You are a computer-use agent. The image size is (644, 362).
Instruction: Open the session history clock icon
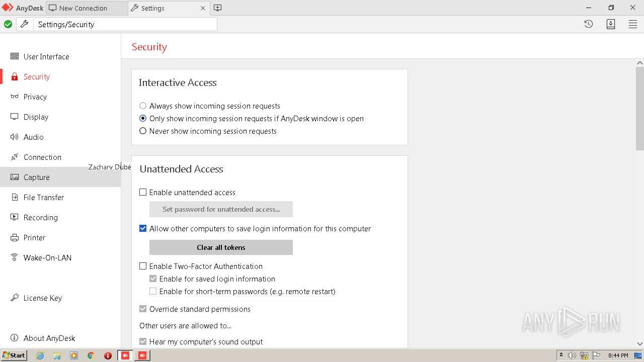point(589,24)
